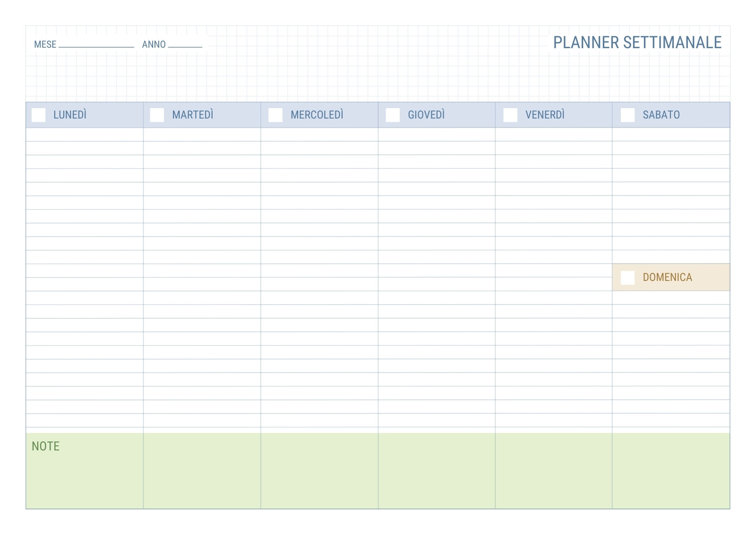
Task: Select the PLANNER SETTIMANALE title
Action: click(x=637, y=42)
